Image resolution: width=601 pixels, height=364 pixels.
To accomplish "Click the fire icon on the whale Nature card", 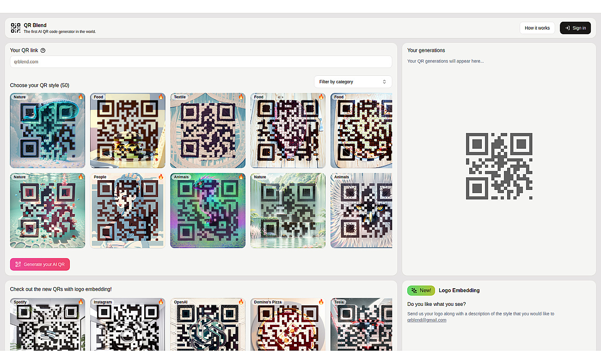I will (x=80, y=97).
